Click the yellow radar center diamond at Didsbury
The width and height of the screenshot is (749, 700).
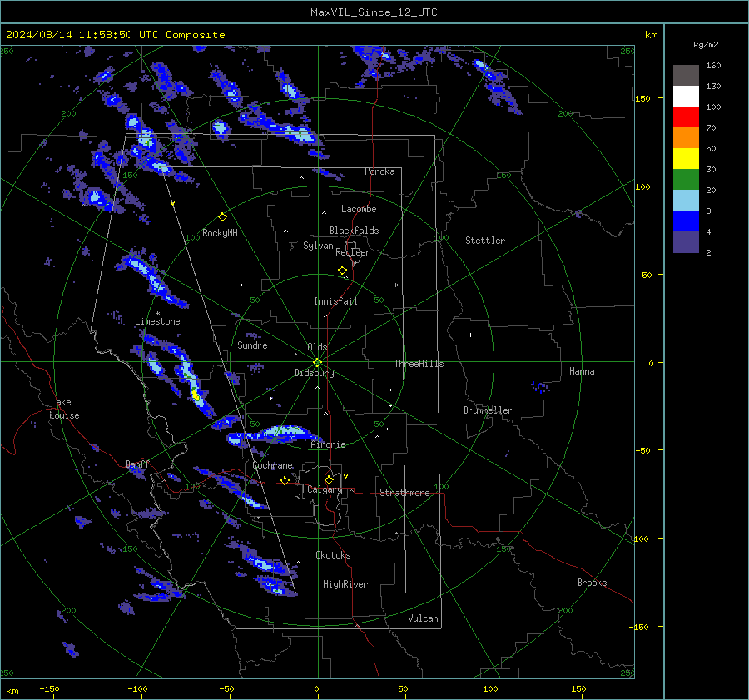pos(318,363)
